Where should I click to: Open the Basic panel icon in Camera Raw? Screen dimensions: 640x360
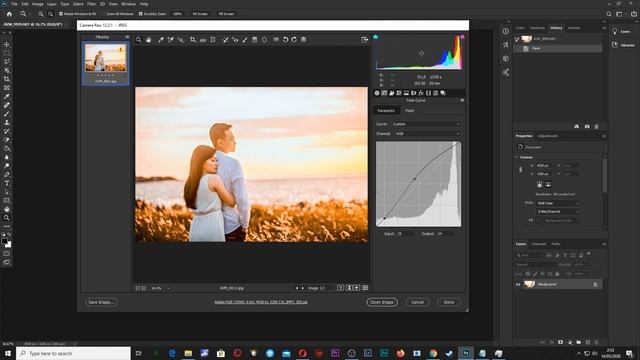(377, 93)
